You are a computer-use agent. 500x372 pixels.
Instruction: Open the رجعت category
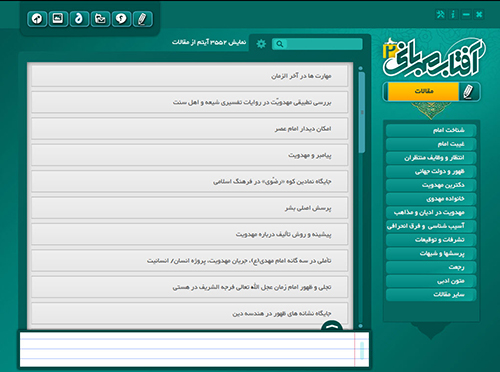431,267
